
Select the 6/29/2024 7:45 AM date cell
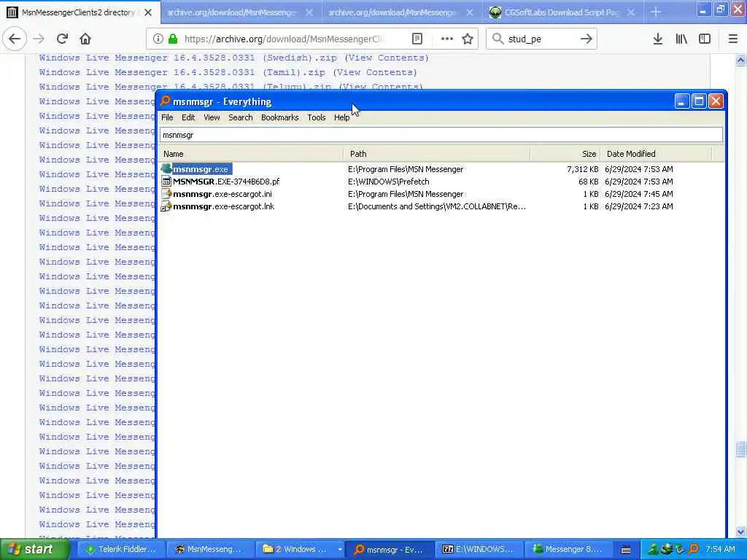639,194
